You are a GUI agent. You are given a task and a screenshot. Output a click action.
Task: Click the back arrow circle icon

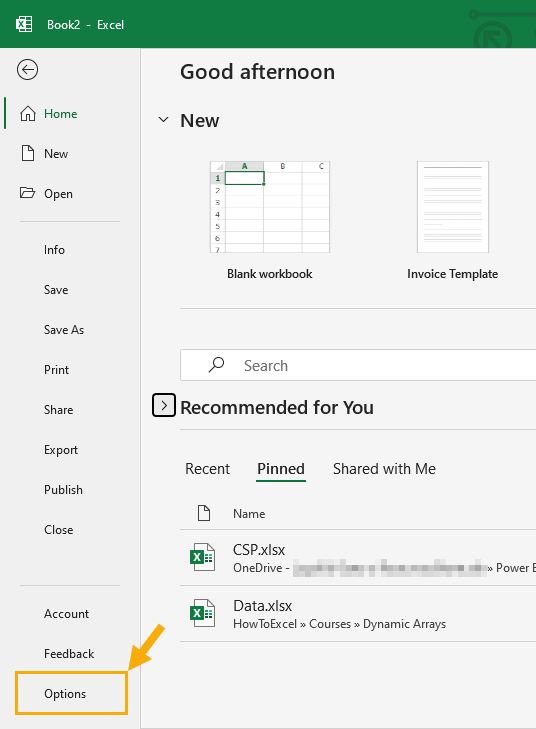tap(27, 70)
